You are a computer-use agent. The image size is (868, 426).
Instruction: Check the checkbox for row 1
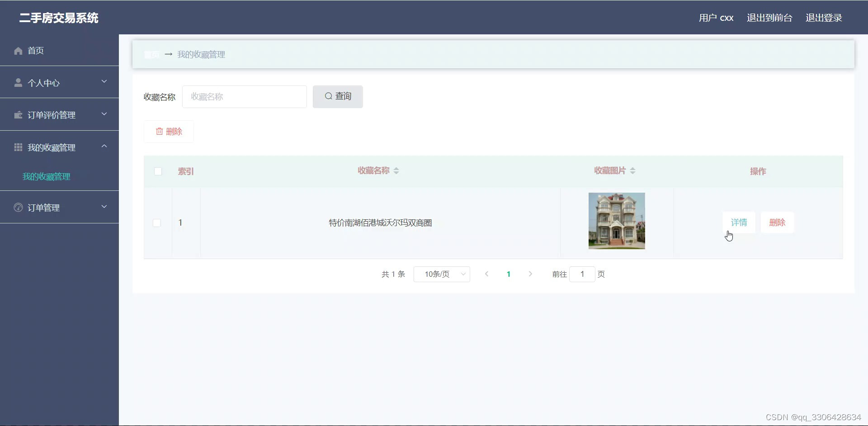[x=156, y=222]
